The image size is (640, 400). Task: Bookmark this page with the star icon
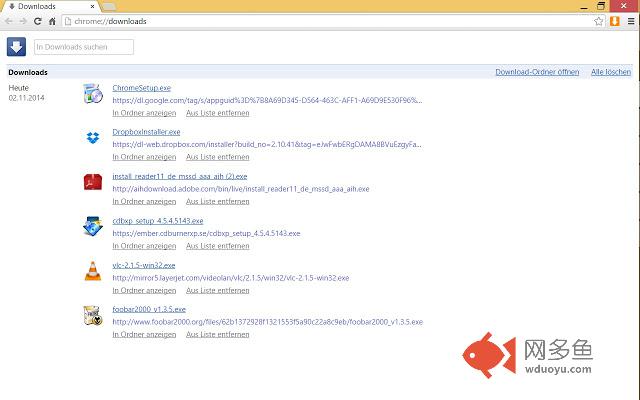598,21
